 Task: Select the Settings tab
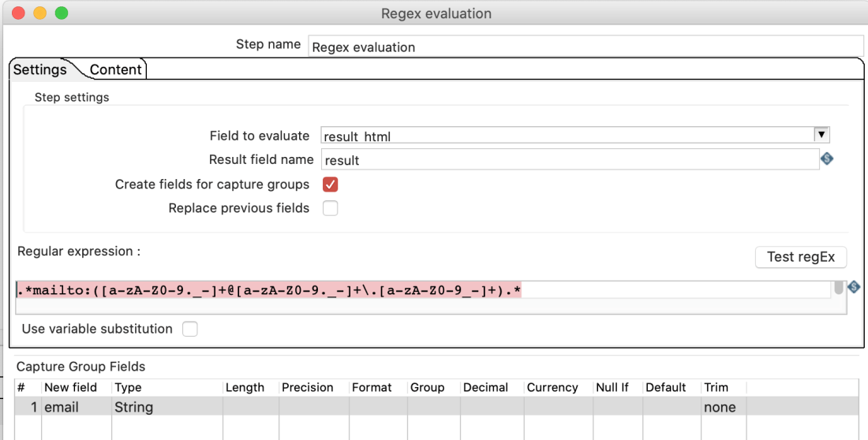40,69
